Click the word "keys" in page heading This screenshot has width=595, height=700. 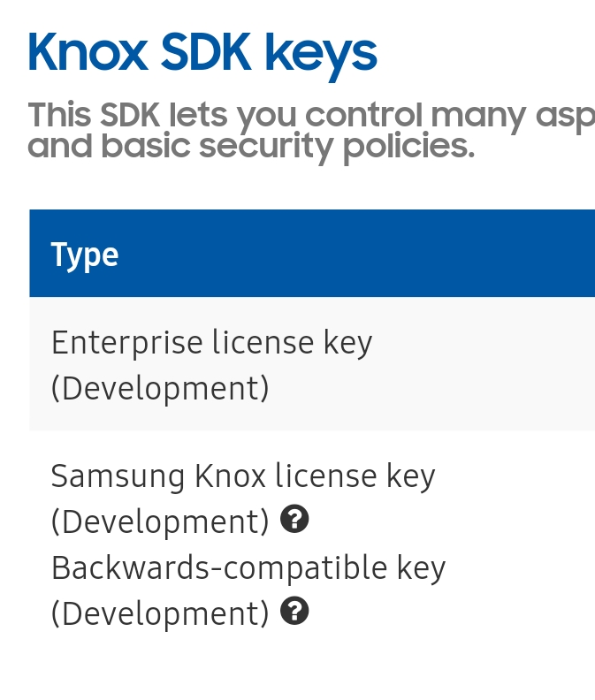[321, 57]
